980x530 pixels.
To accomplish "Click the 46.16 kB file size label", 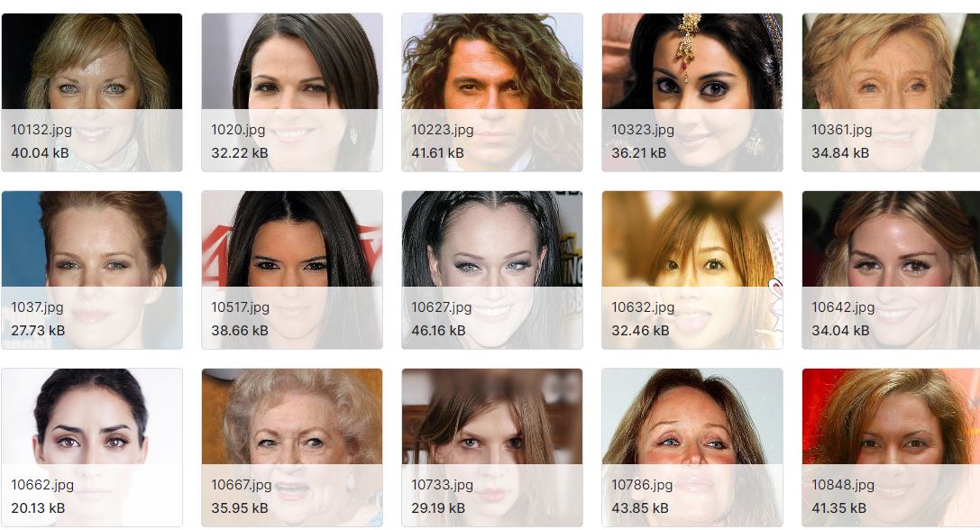I will (438, 331).
